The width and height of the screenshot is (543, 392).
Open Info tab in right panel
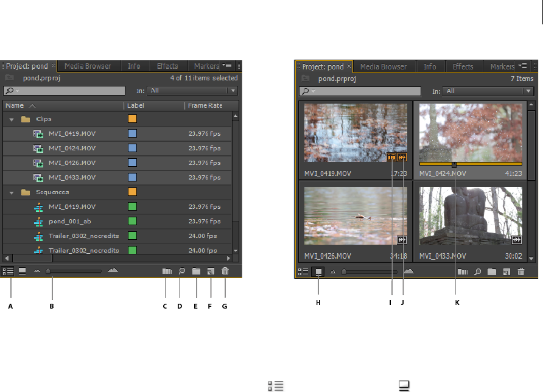click(x=430, y=66)
